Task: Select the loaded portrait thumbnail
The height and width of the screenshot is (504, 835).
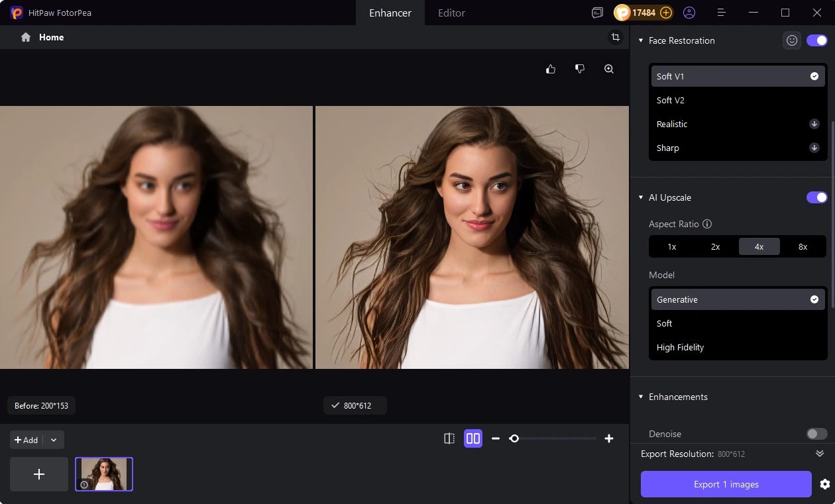Action: (104, 474)
